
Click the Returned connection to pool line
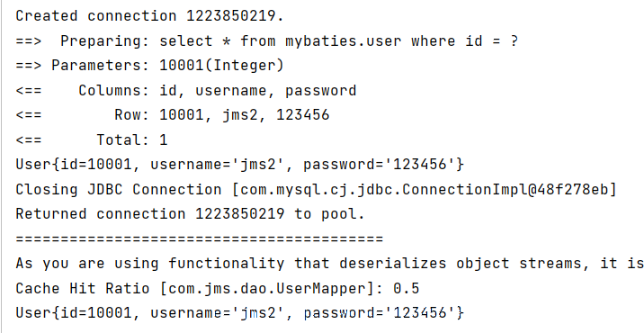[x=190, y=214]
